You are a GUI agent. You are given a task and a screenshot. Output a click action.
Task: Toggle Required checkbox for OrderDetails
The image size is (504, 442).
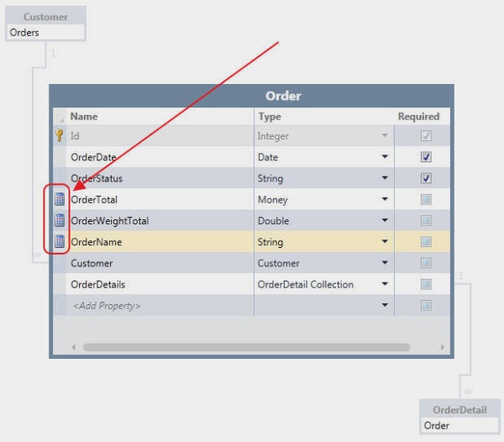point(426,284)
